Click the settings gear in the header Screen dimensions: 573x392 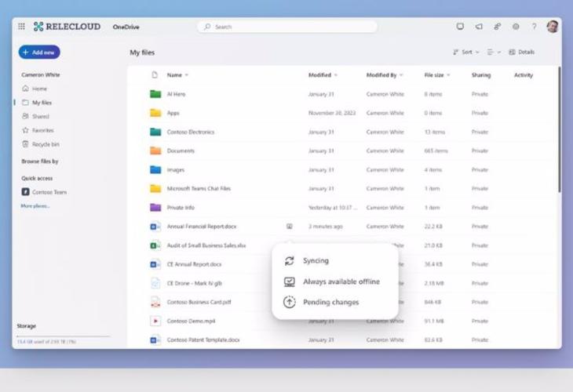click(x=516, y=27)
